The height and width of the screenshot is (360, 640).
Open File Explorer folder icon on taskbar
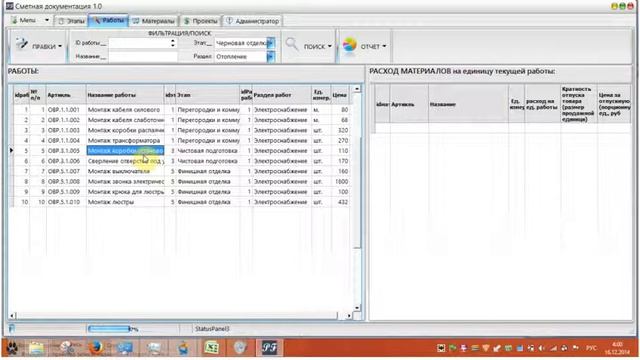(36, 348)
